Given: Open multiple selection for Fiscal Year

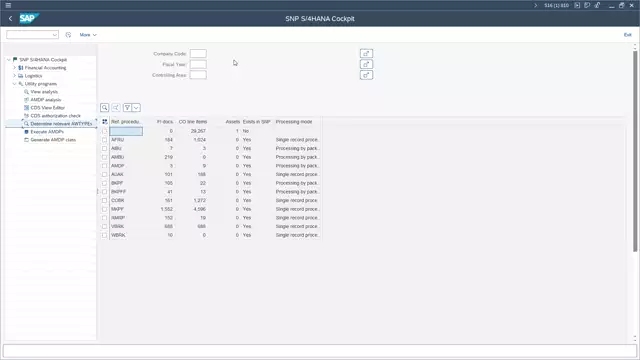Looking at the screenshot, I should point(366,64).
